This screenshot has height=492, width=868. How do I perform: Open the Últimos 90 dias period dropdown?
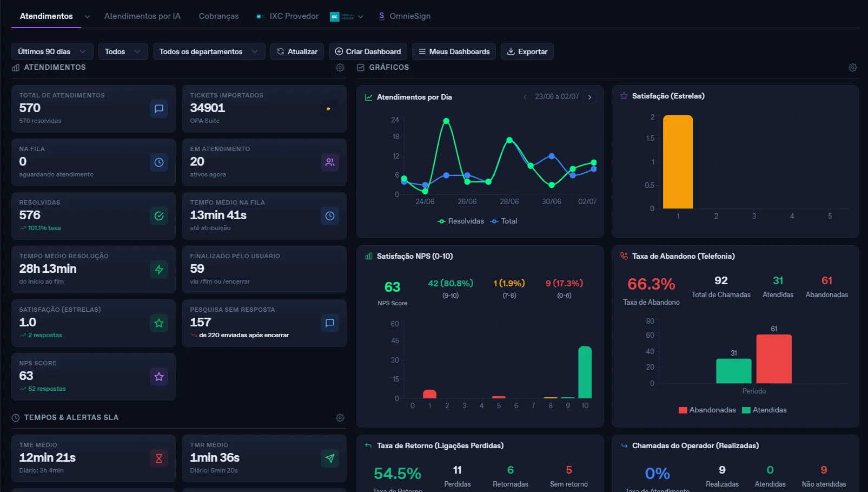pyautogui.click(x=52, y=51)
